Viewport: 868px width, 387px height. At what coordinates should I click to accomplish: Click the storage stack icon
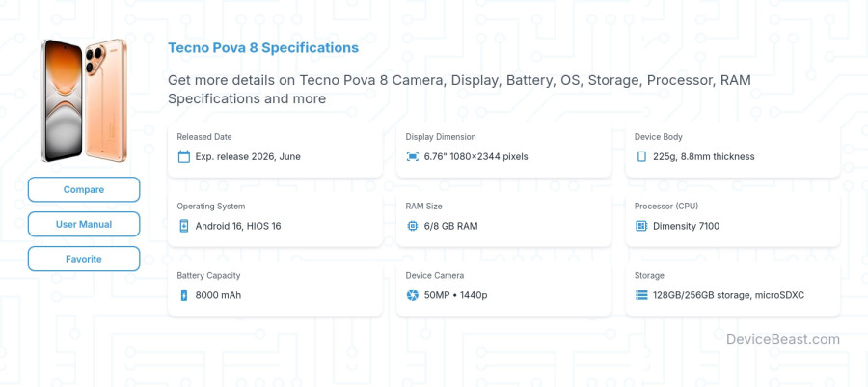coord(641,295)
